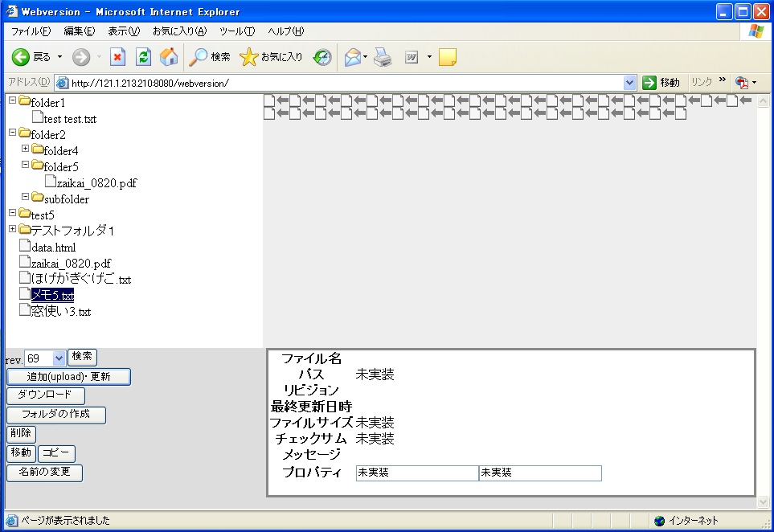
Task: Click the 戻る (Back) navigation icon
Action: [x=19, y=56]
